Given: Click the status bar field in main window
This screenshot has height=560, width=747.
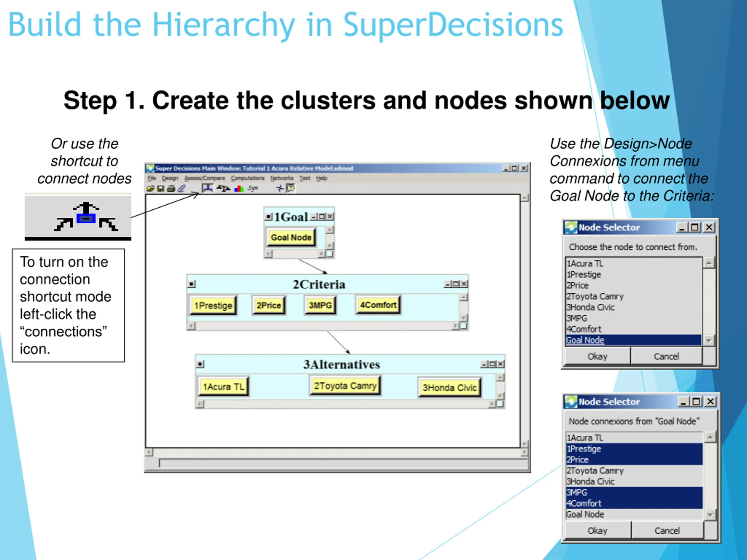Looking at the screenshot, I should click(343, 463).
